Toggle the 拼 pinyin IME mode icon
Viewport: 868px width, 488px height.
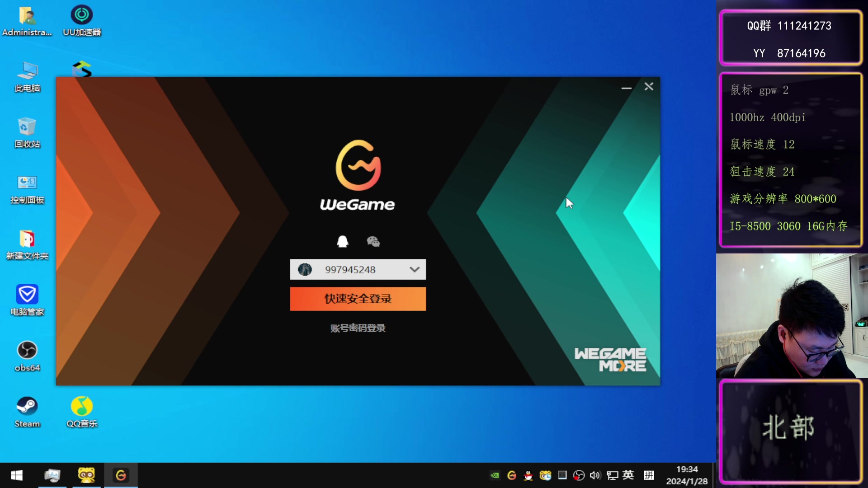(x=649, y=475)
